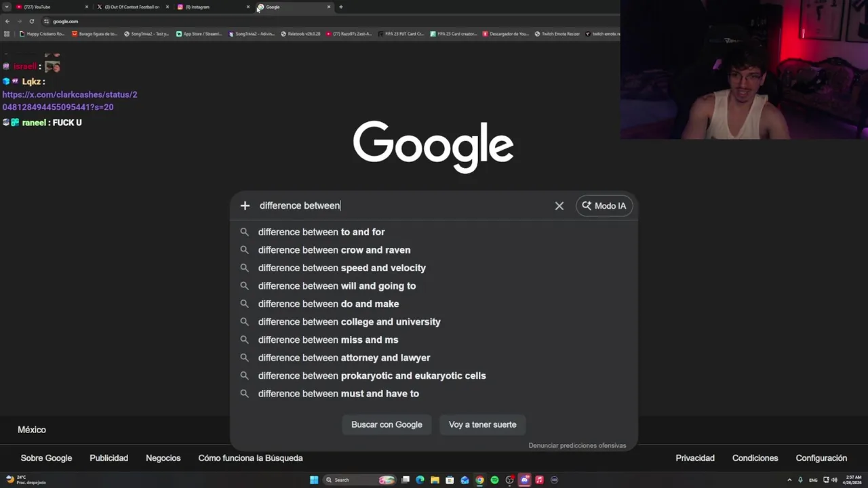Screen dimensions: 868x488
Task: Open the volume tray control
Action: click(x=834, y=480)
